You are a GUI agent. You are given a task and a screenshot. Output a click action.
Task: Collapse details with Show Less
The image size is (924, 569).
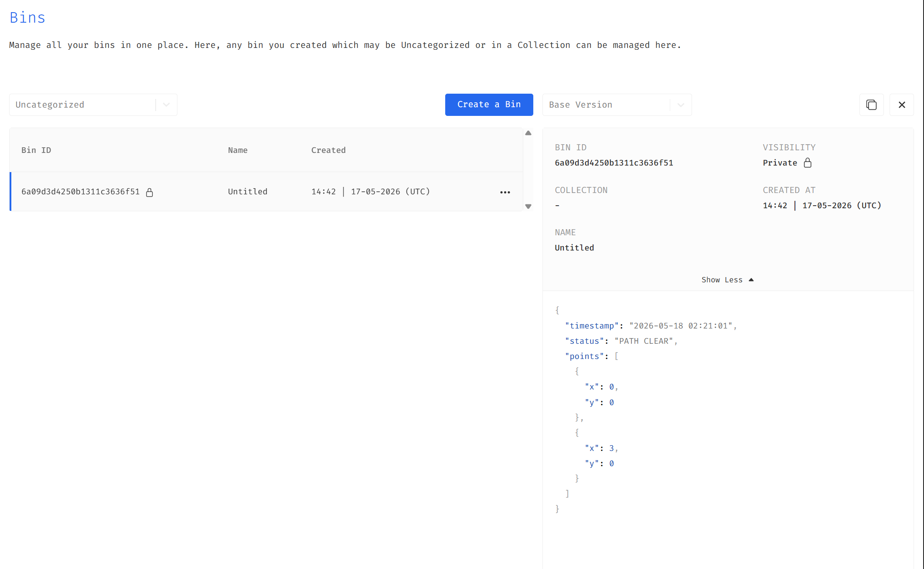click(x=727, y=280)
